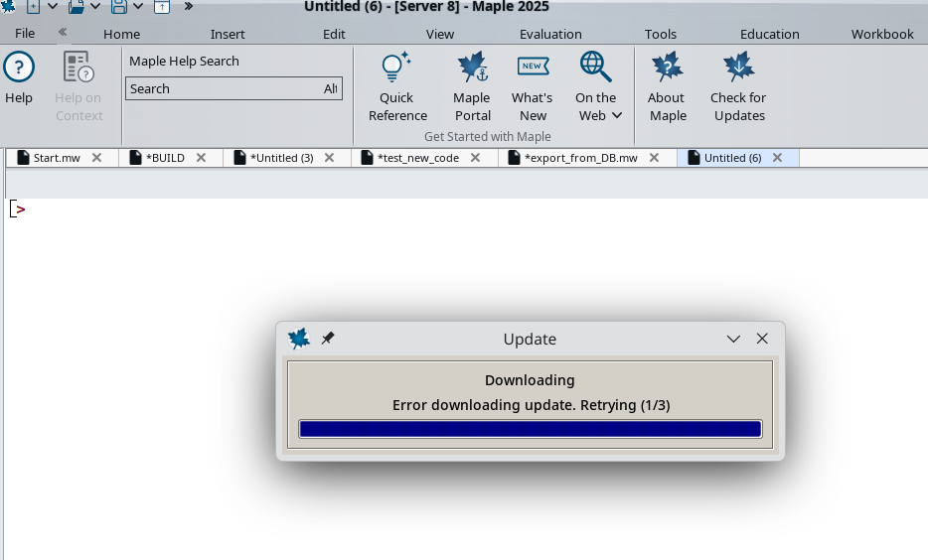Click the new document icon
The height and width of the screenshot is (560, 928).
tap(33, 6)
